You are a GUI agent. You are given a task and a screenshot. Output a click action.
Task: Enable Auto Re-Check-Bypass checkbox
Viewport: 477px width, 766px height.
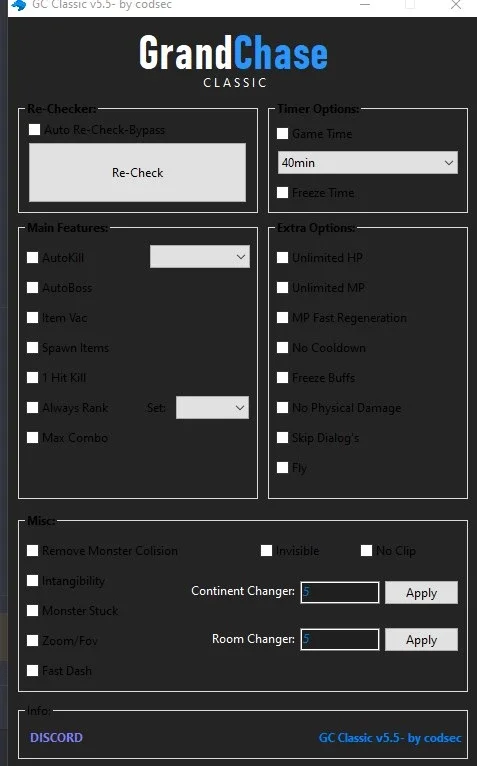[35, 129]
